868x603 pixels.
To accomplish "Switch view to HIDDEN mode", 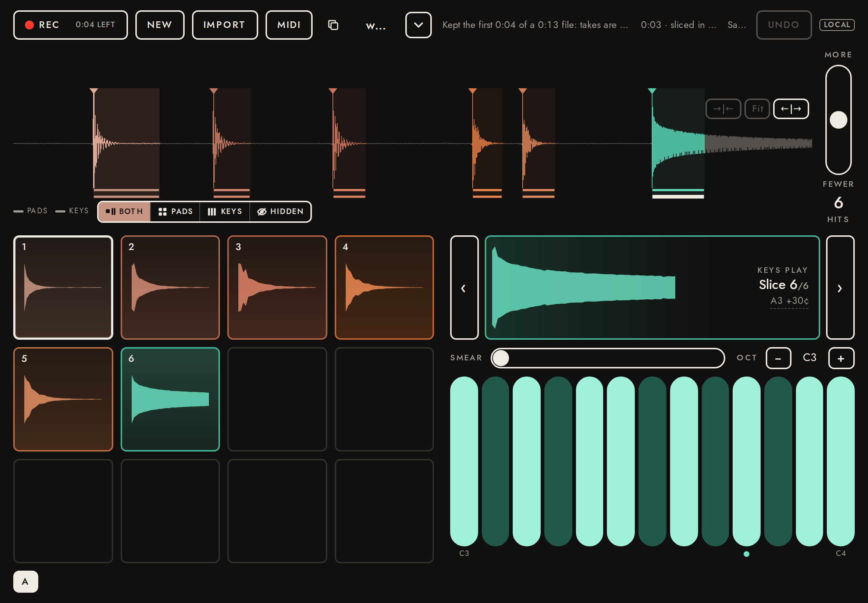I will (x=280, y=211).
